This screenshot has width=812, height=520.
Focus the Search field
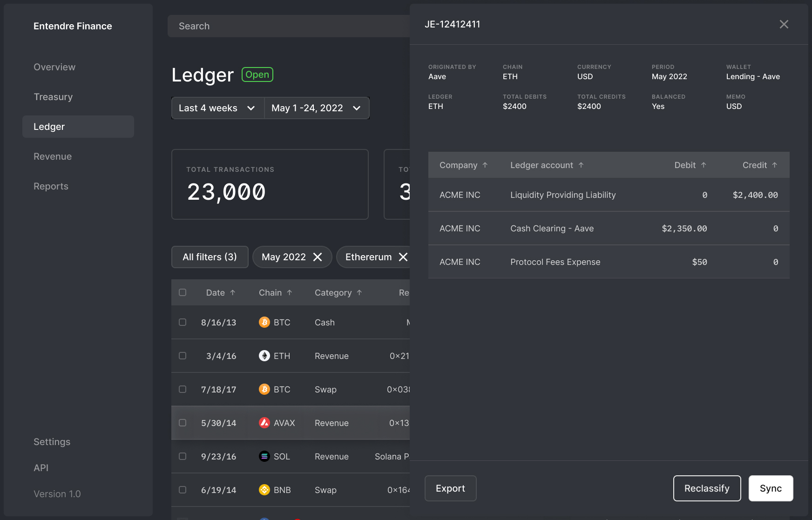(x=289, y=26)
